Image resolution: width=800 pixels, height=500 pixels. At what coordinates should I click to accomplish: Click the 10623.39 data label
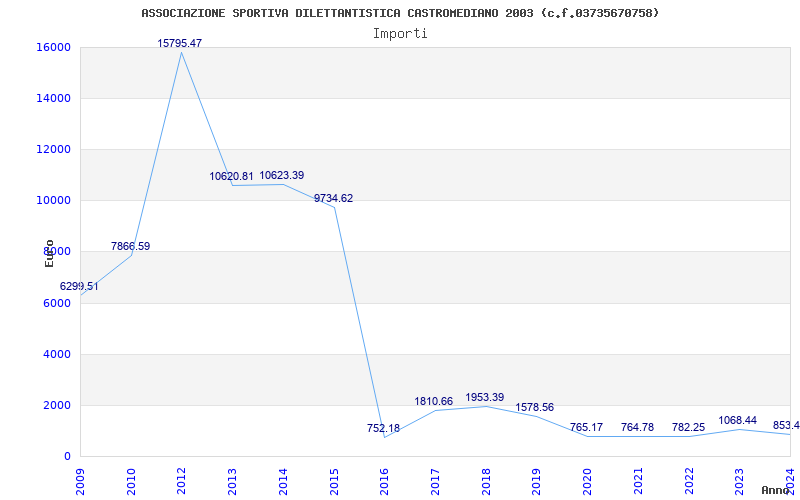[x=282, y=176]
